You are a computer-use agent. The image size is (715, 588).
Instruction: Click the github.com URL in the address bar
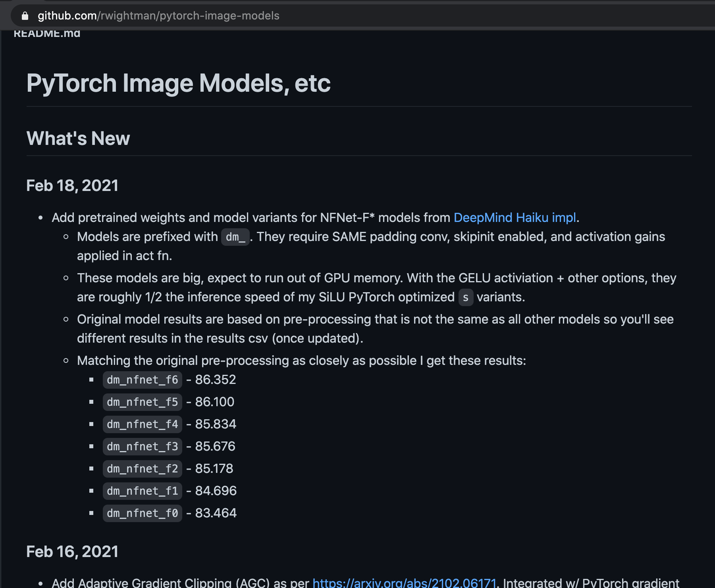[x=158, y=16]
